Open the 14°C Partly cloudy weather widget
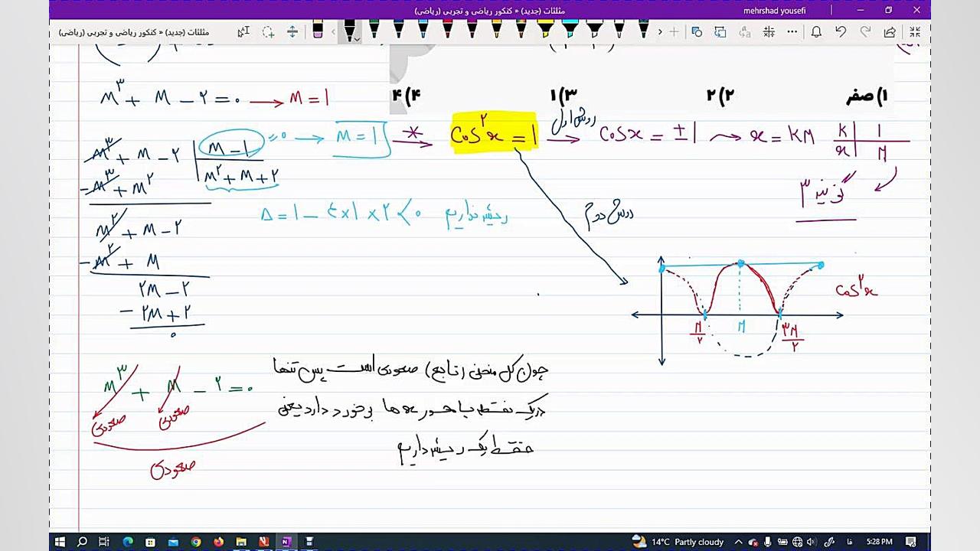Screen dimensions: 980x551 pyautogui.click(x=678, y=542)
